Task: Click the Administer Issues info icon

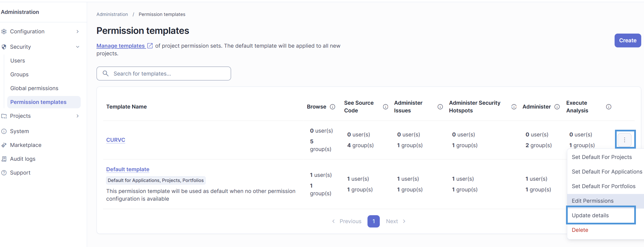Action: tap(440, 107)
